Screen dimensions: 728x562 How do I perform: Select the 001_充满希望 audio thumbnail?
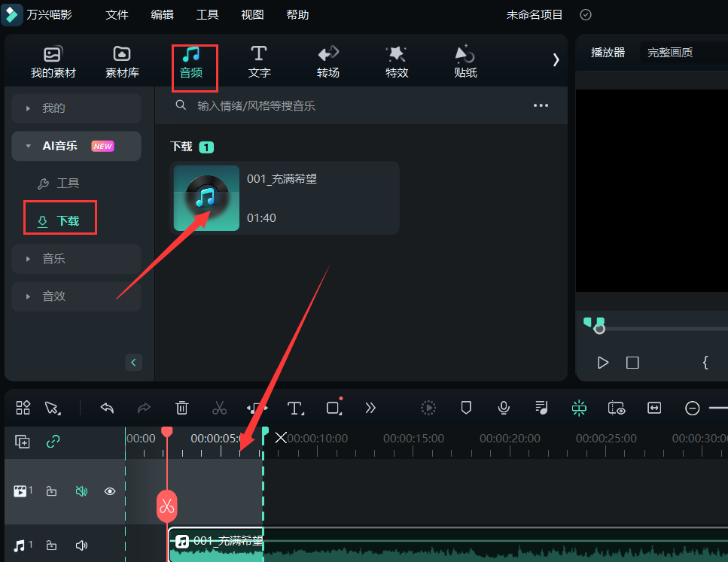tap(206, 198)
